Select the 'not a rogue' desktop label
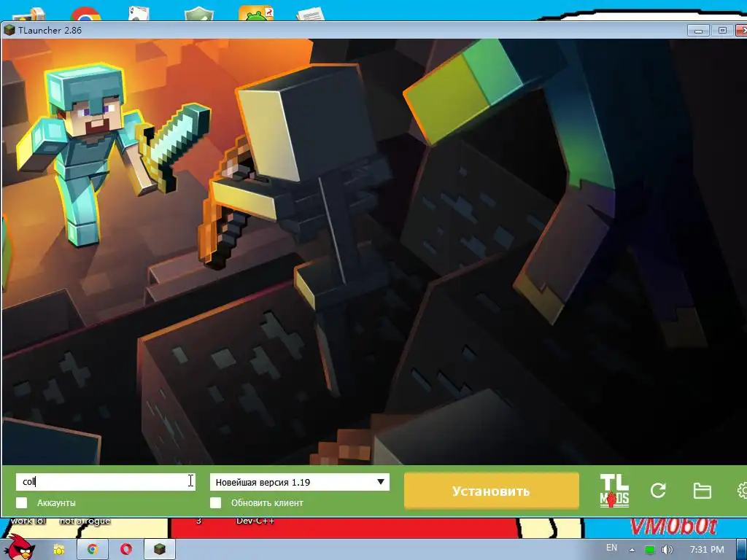 point(85,521)
